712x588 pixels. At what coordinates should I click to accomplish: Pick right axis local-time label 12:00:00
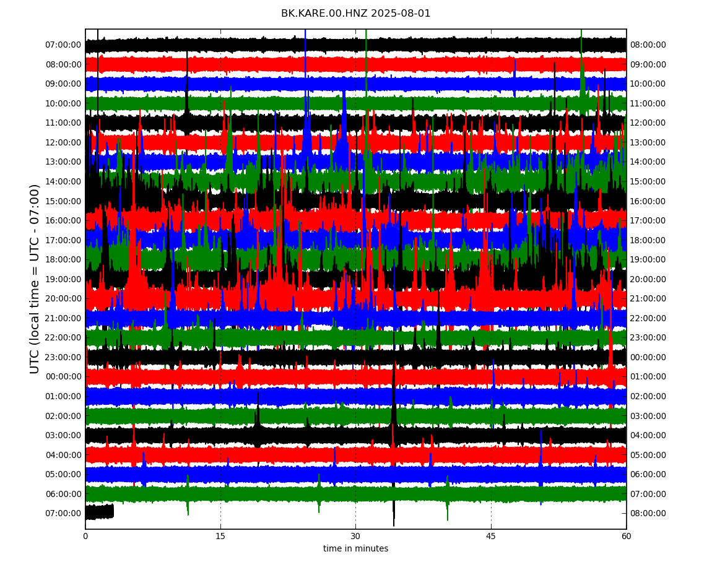tap(648, 123)
